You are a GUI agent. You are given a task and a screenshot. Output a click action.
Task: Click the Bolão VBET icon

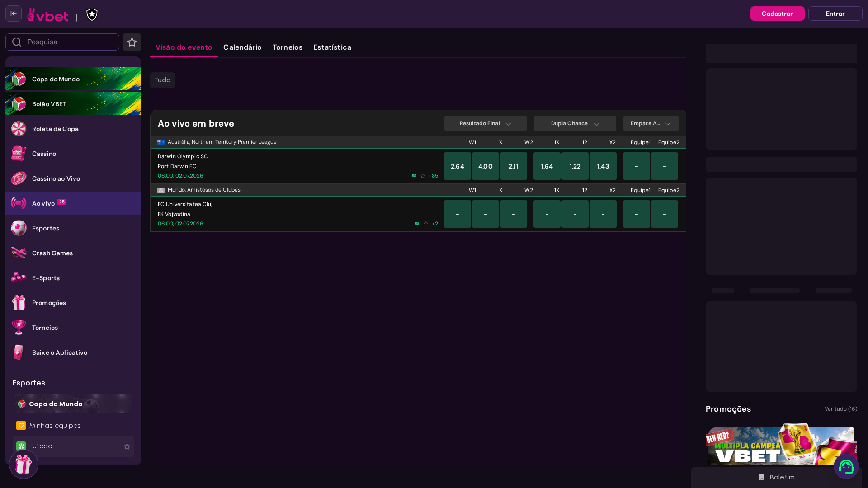click(19, 104)
